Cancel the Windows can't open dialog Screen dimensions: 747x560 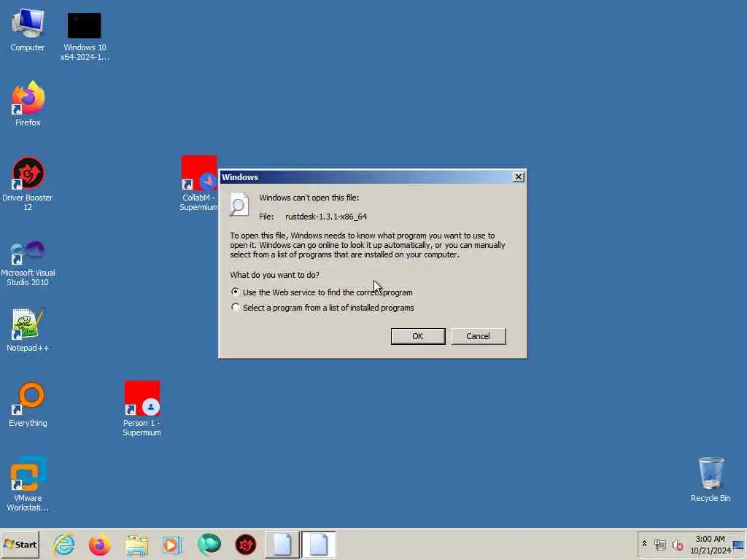tap(479, 336)
